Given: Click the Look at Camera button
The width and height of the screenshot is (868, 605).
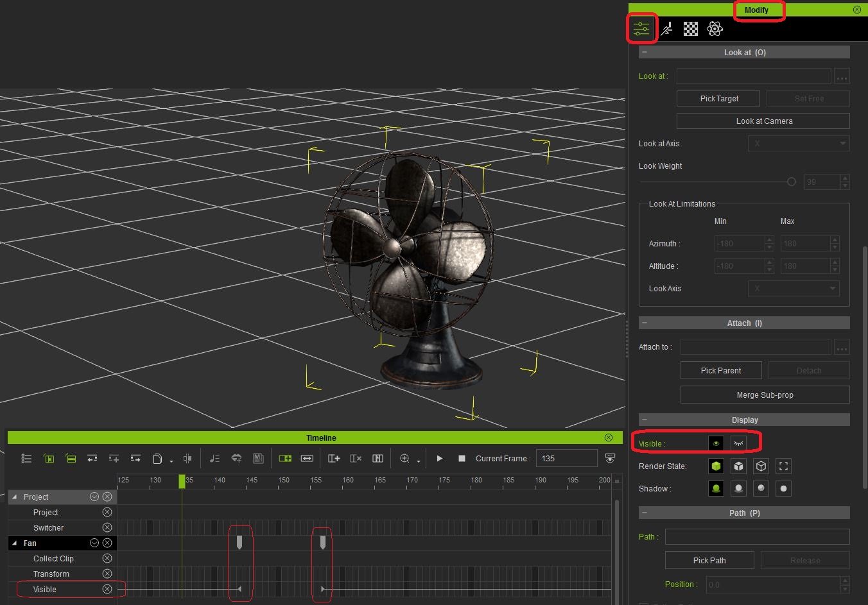Looking at the screenshot, I should (763, 121).
